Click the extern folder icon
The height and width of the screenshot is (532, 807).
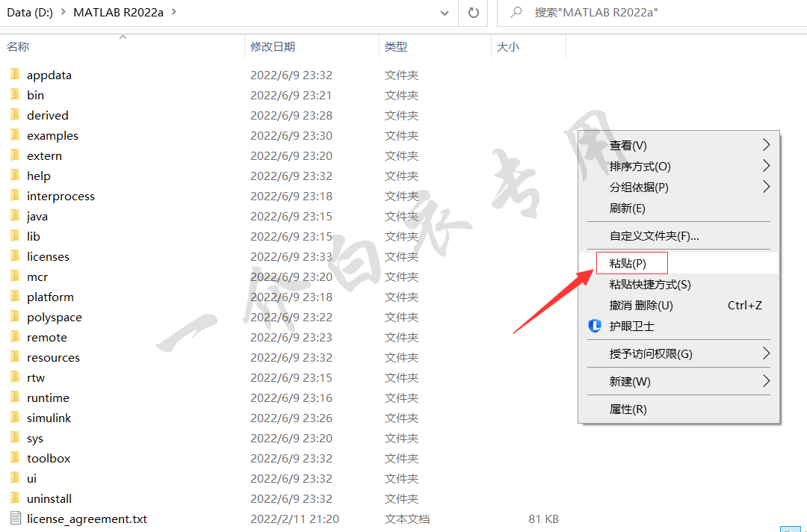tap(15, 155)
